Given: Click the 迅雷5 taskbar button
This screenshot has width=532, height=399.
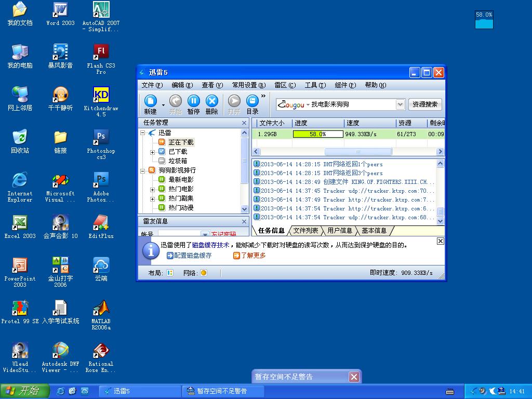Looking at the screenshot, I should click(x=140, y=391).
